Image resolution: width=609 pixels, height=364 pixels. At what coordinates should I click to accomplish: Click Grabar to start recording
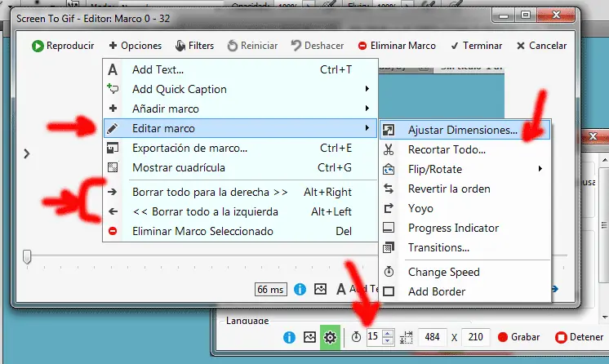pyautogui.click(x=519, y=337)
